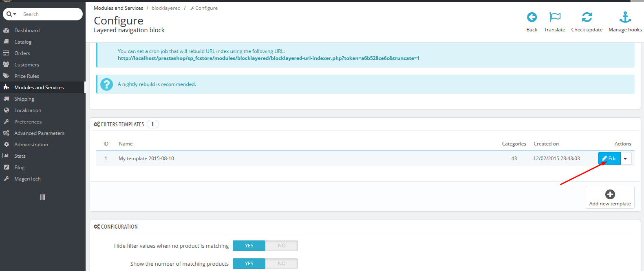The image size is (644, 271).
Task: Click the Preferences wrench icon
Action: (x=6, y=122)
